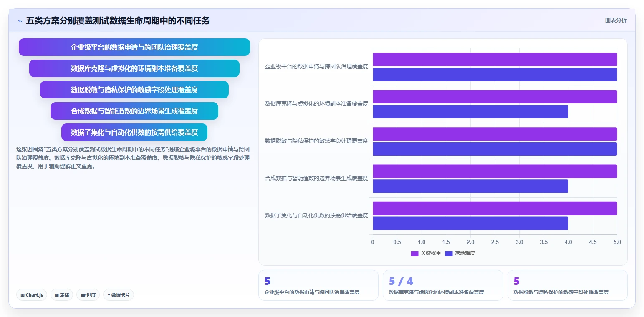Select the 数据脱敏与隐私保护的敏感字段处理覆盖度 funnel bar
The width and height of the screenshot is (644, 317).
[134, 90]
